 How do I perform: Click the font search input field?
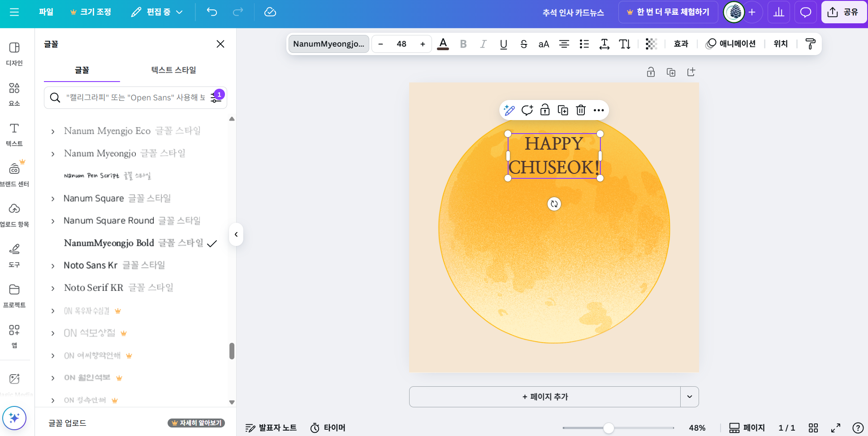tap(134, 98)
